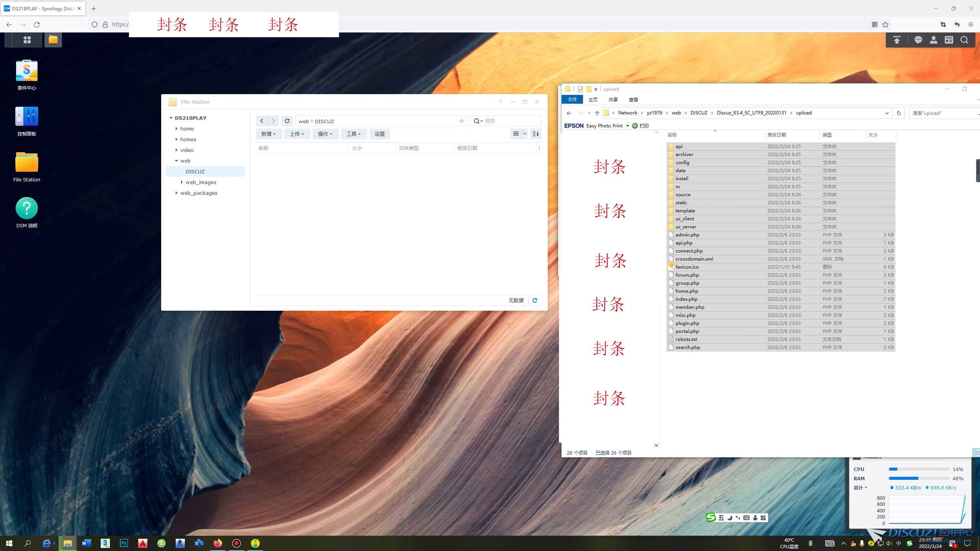980x551 pixels.
Task: Collapse the web folder tree node
Action: click(176, 161)
